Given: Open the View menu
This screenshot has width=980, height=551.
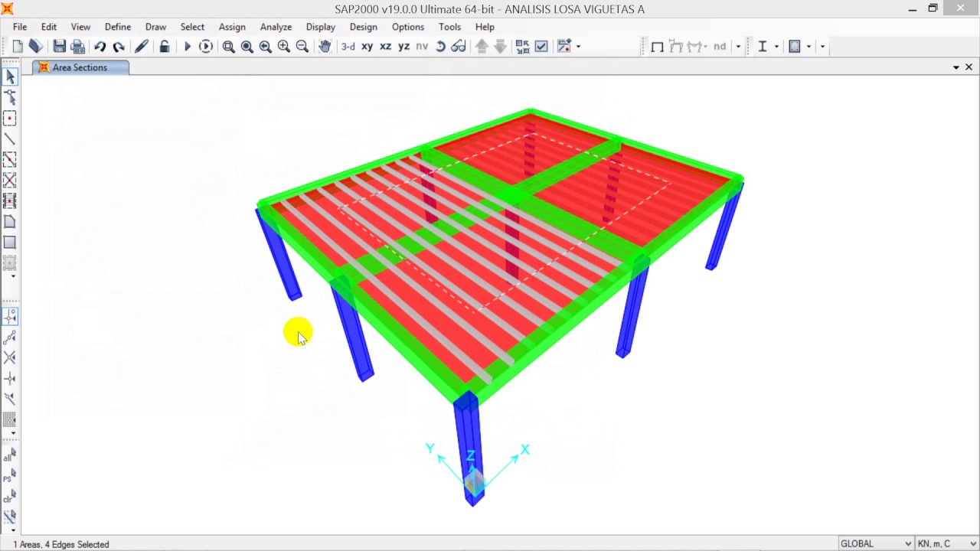Looking at the screenshot, I should pyautogui.click(x=80, y=27).
